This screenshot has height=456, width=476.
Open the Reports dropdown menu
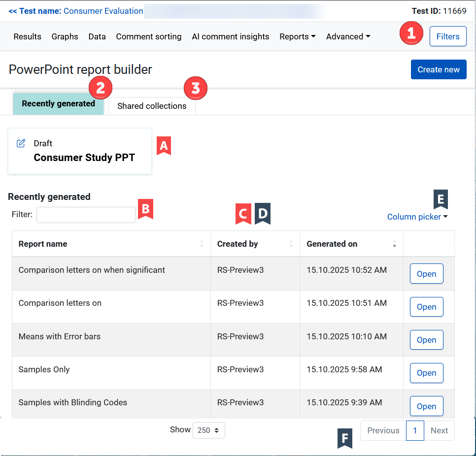(x=297, y=36)
